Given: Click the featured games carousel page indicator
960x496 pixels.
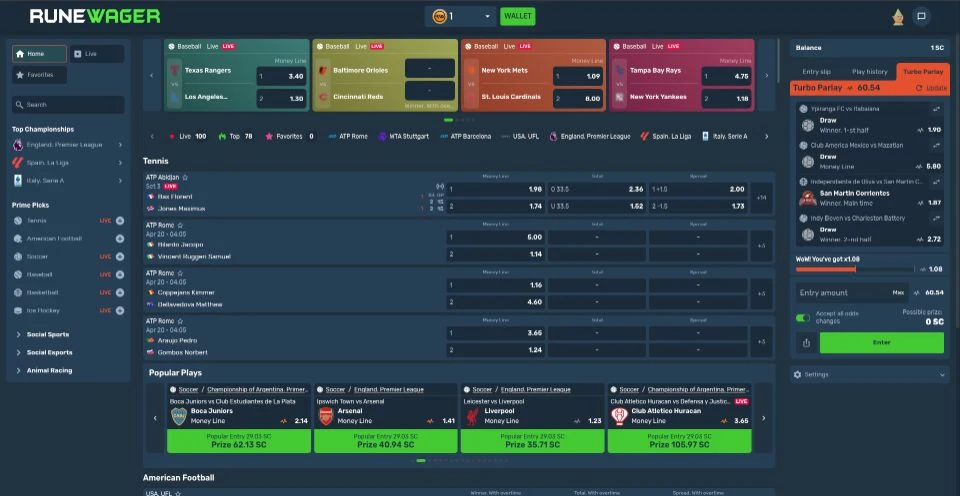Looking at the screenshot, I should 459,120.
